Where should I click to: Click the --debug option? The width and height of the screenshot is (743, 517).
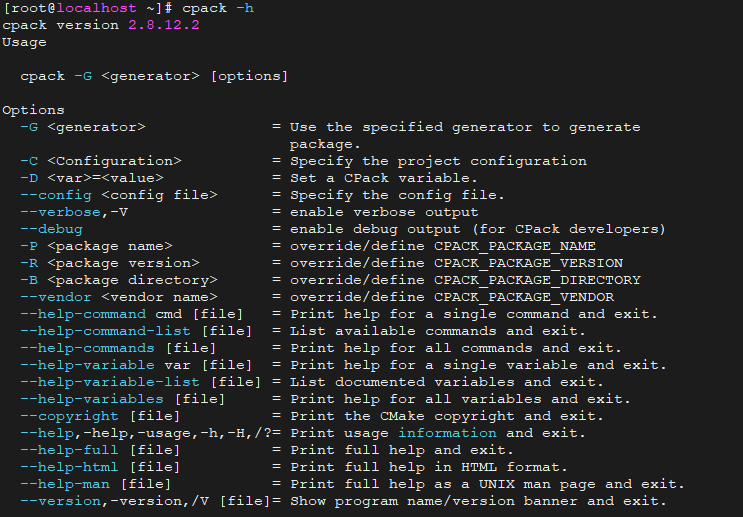pyautogui.click(x=51, y=229)
